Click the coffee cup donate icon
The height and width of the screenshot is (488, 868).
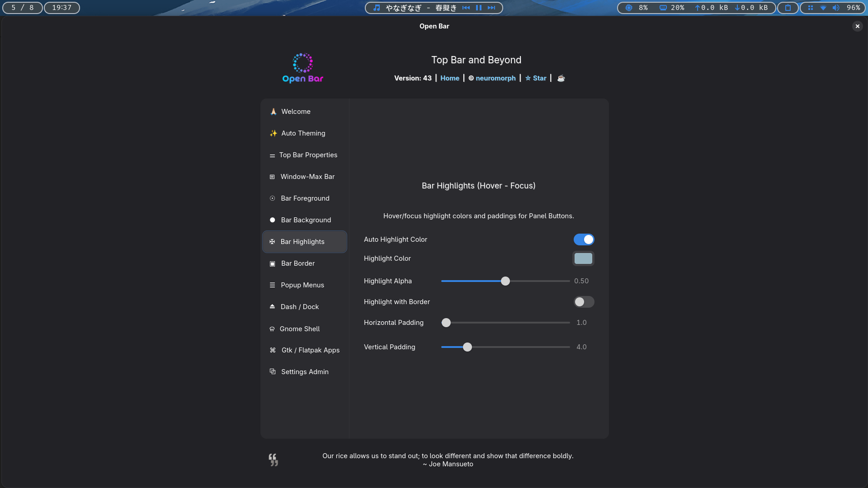click(x=561, y=78)
